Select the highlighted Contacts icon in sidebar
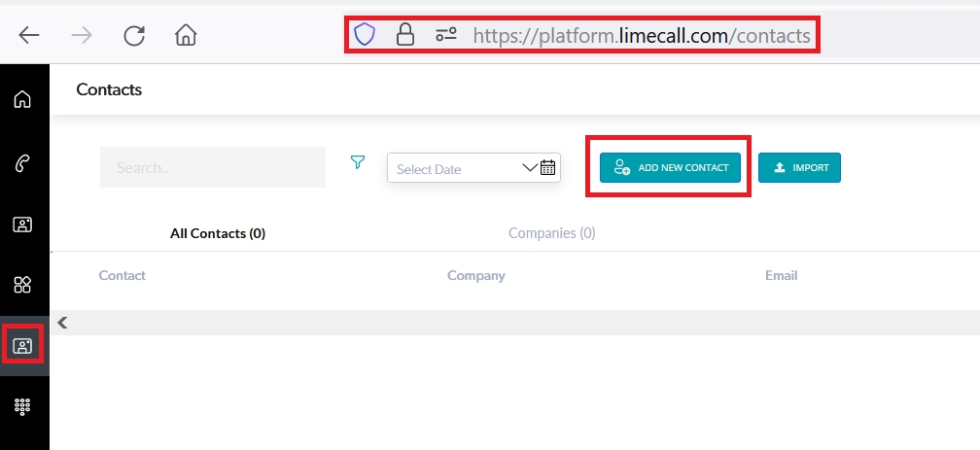 21,345
